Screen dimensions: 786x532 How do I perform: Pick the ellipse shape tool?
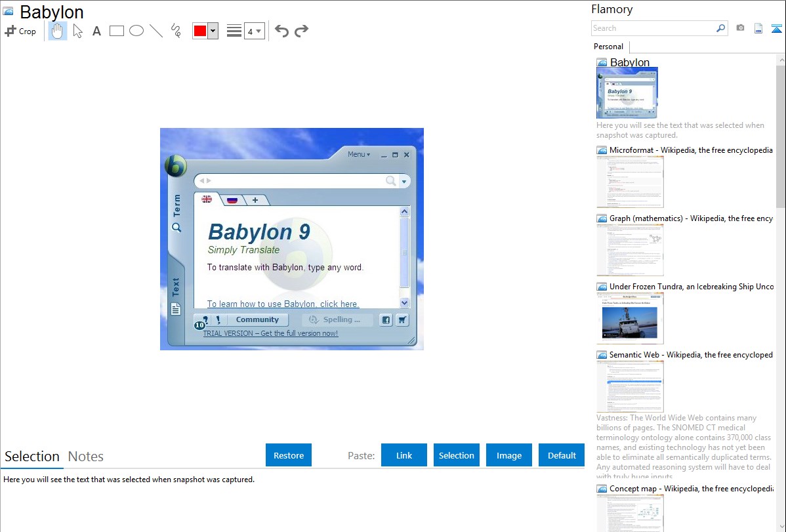point(136,31)
